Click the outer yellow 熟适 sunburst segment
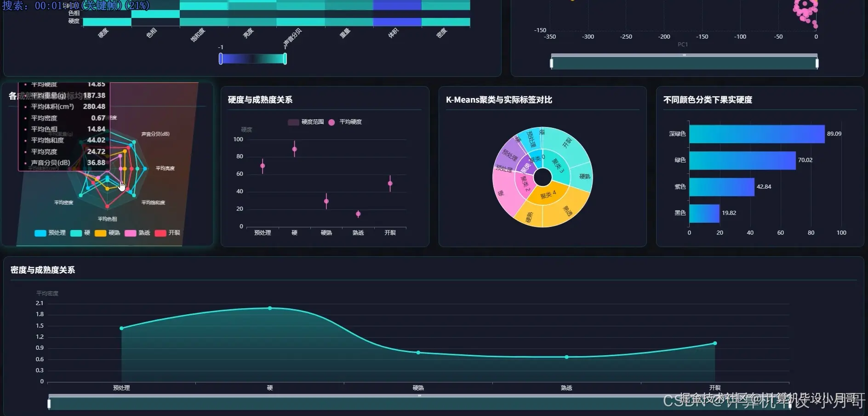This screenshot has height=416, width=868. click(568, 211)
